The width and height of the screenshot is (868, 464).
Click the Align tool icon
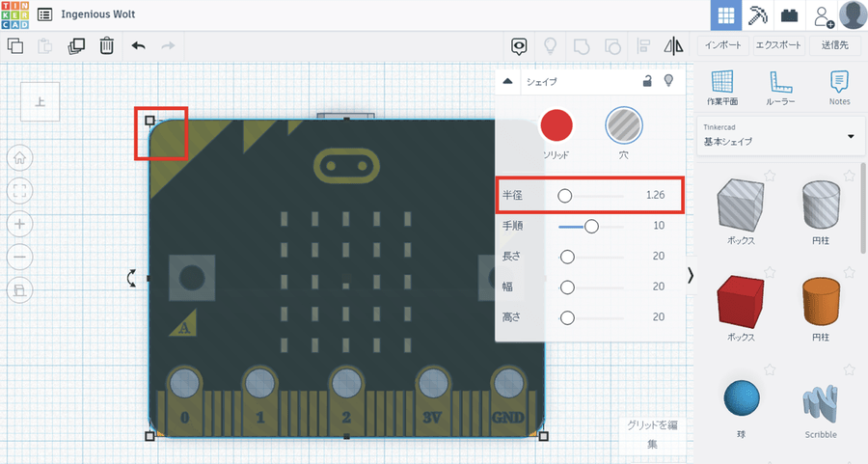pyautogui.click(x=643, y=46)
